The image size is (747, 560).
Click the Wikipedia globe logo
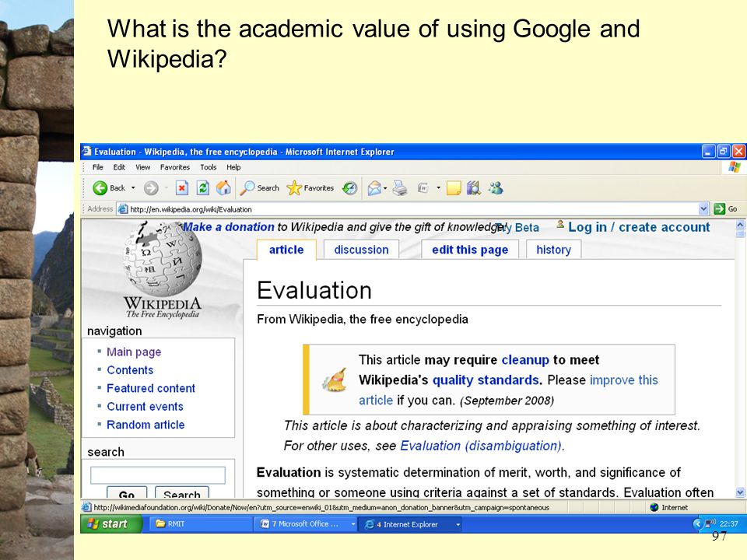click(x=163, y=260)
